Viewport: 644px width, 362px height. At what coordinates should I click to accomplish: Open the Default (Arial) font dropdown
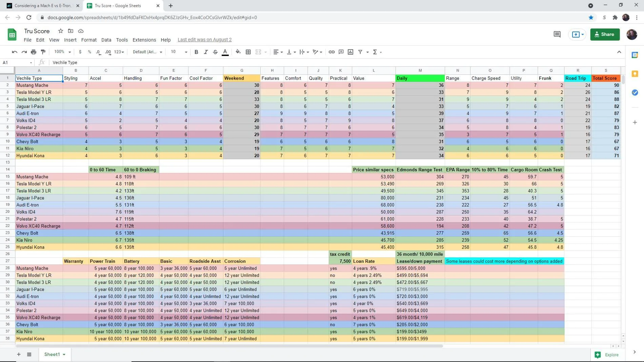pos(147,52)
